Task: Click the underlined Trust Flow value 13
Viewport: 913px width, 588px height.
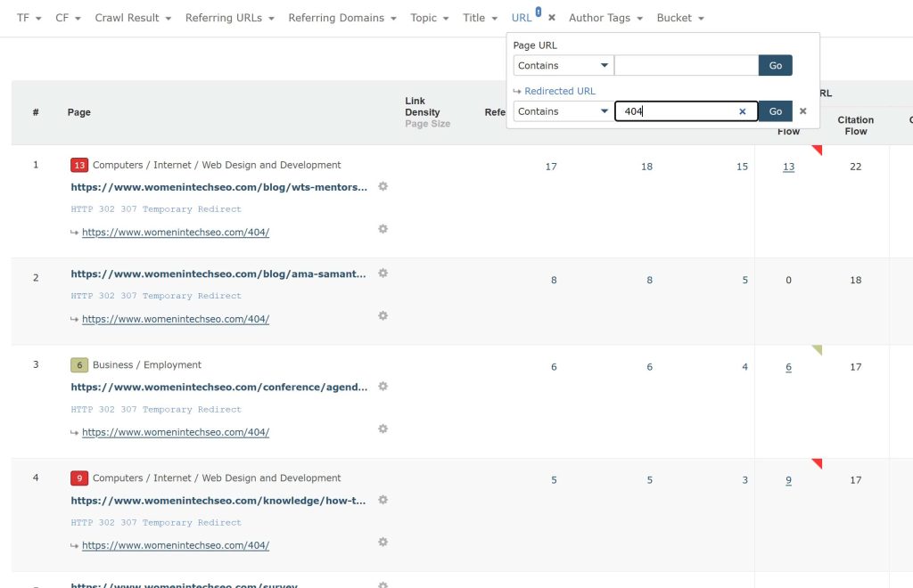Action: [788, 167]
